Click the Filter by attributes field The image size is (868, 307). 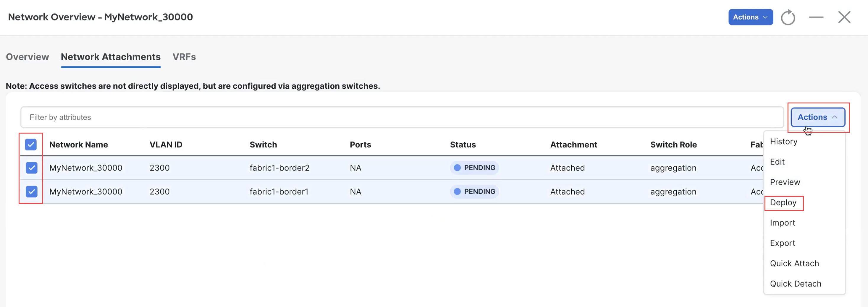pos(402,117)
